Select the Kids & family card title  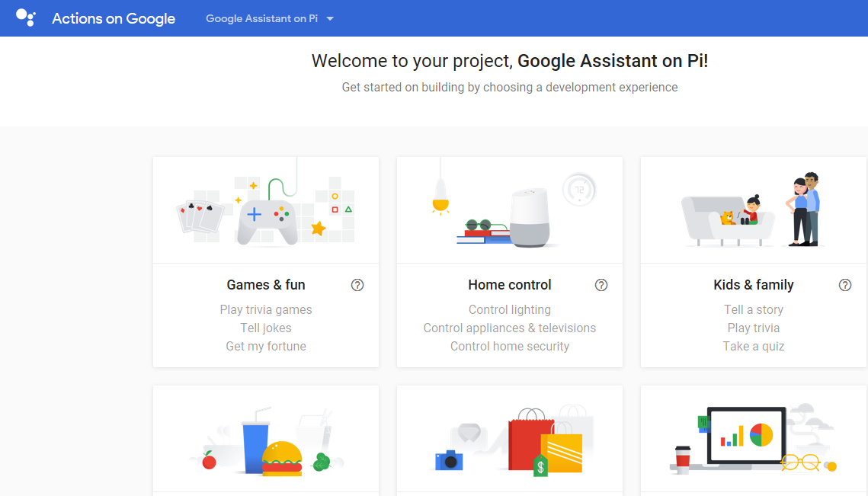pos(754,284)
